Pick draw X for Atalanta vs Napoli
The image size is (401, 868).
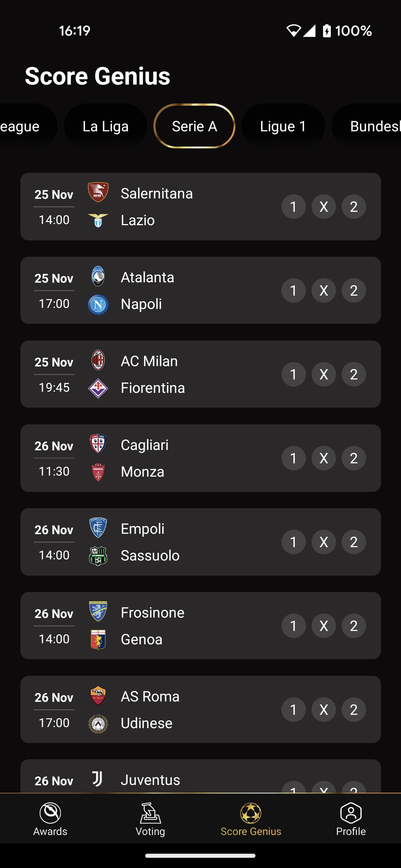[x=324, y=290]
